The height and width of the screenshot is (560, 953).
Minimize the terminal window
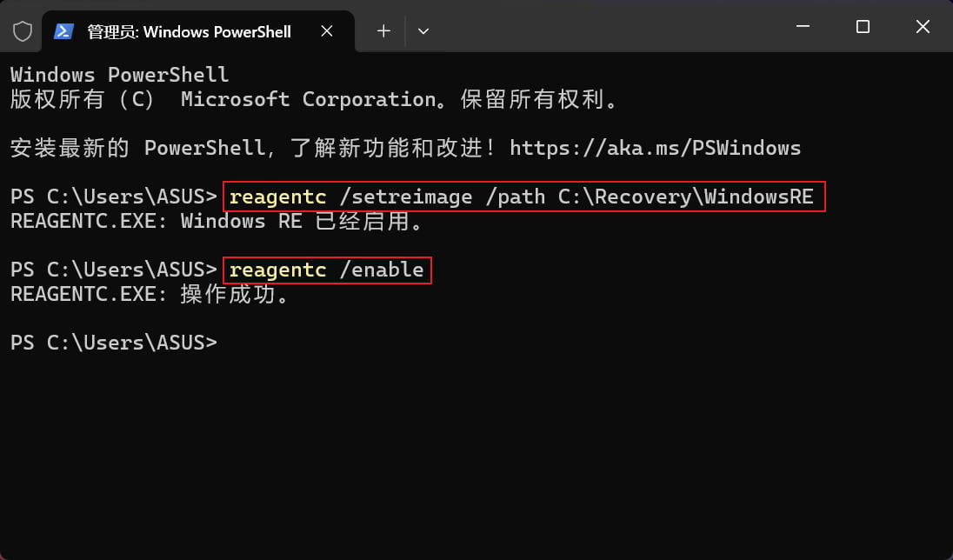tap(803, 27)
